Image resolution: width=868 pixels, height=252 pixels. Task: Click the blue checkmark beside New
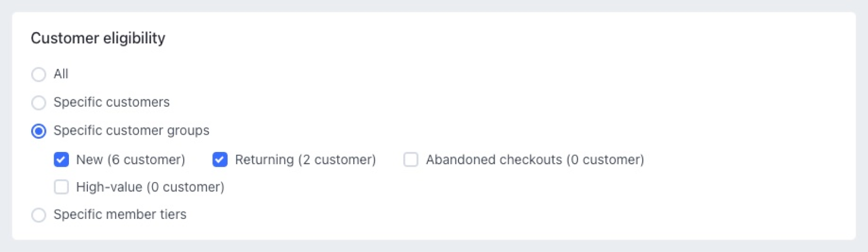[61, 160]
